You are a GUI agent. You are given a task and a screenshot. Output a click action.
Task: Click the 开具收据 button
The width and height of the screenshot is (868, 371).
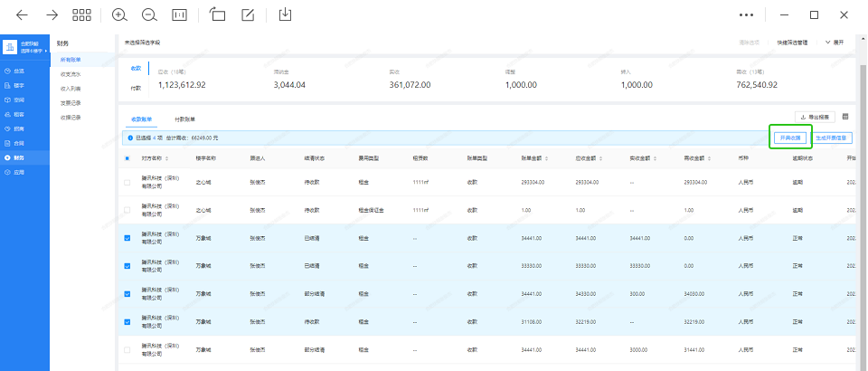click(787, 138)
